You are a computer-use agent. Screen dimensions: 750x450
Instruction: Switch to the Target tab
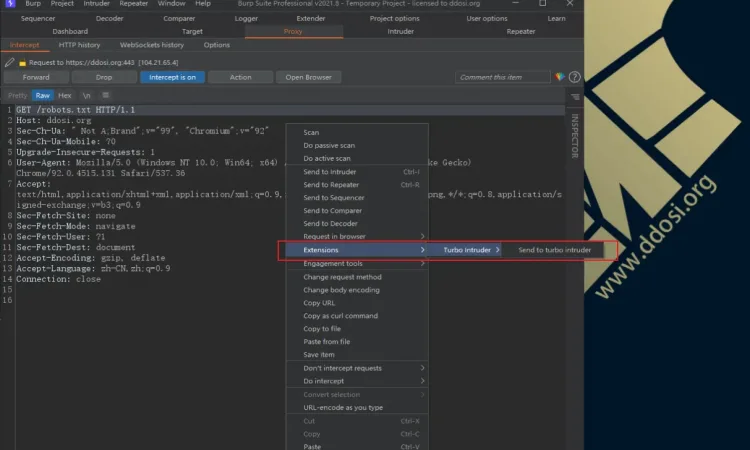click(192, 31)
